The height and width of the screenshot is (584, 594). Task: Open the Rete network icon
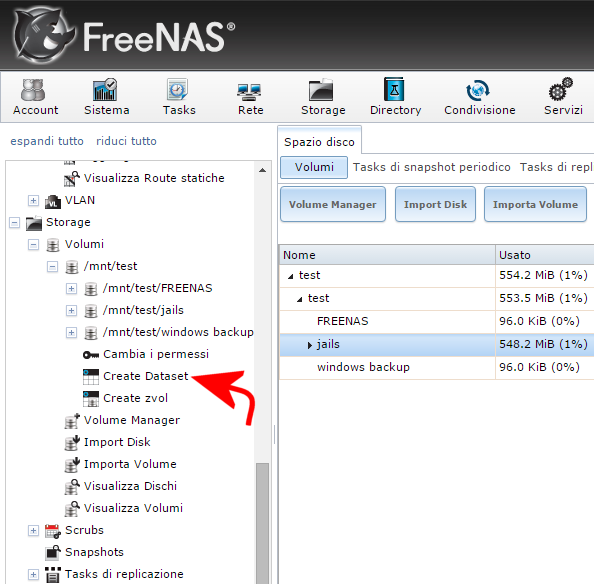pyautogui.click(x=249, y=92)
